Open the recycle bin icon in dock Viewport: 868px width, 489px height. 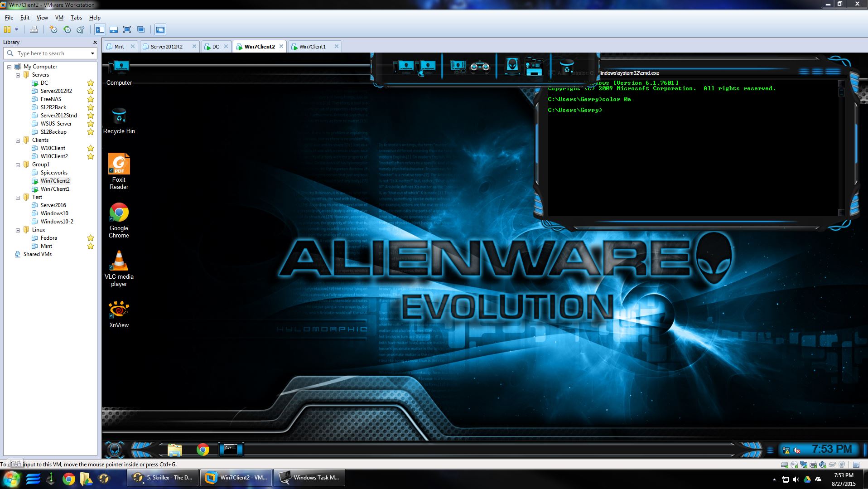[x=567, y=67]
